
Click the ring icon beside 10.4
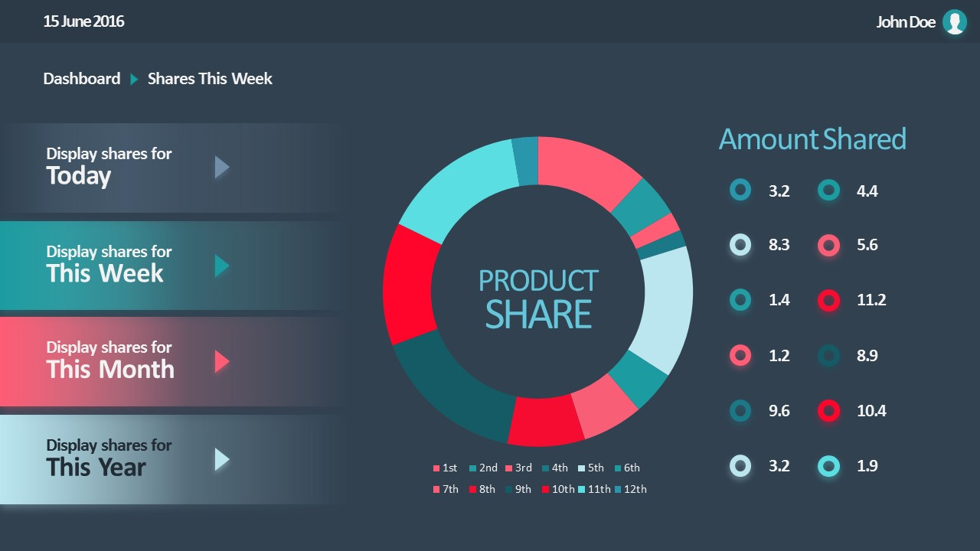(x=828, y=411)
